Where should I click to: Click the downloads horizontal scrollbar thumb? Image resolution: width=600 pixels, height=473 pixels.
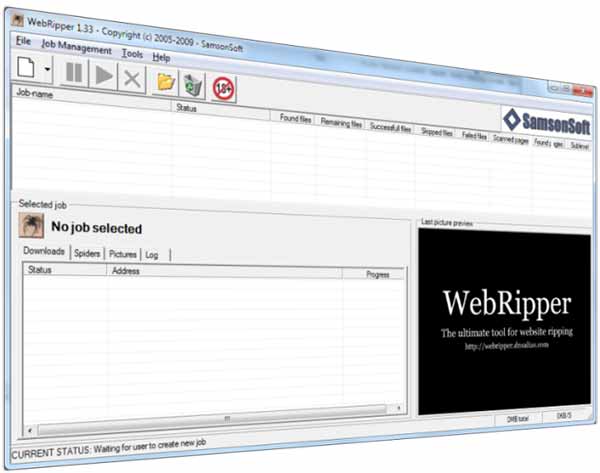tap(213, 420)
